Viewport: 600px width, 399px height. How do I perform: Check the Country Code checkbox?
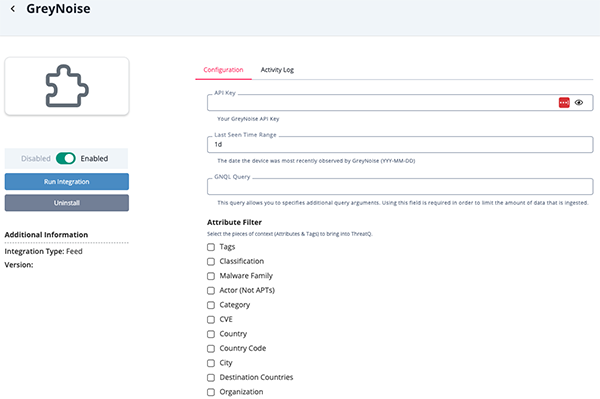(x=211, y=349)
